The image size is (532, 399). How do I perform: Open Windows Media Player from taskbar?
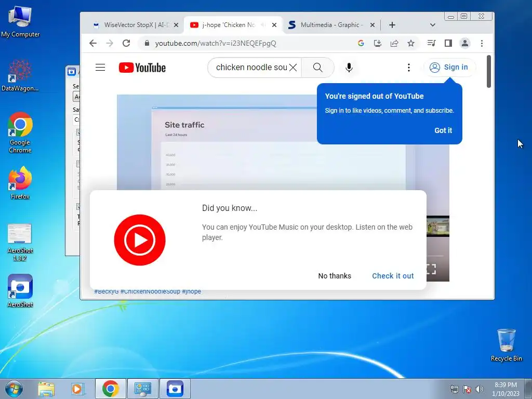77,389
